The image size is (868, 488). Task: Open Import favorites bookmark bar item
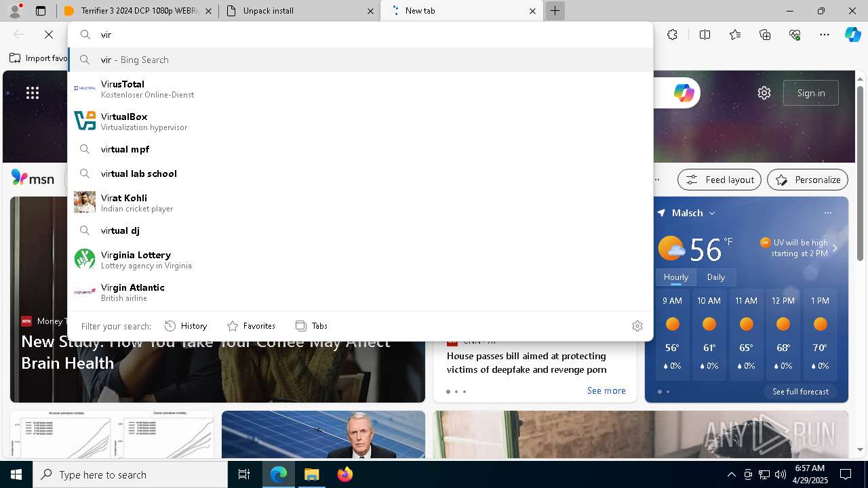(x=39, y=58)
